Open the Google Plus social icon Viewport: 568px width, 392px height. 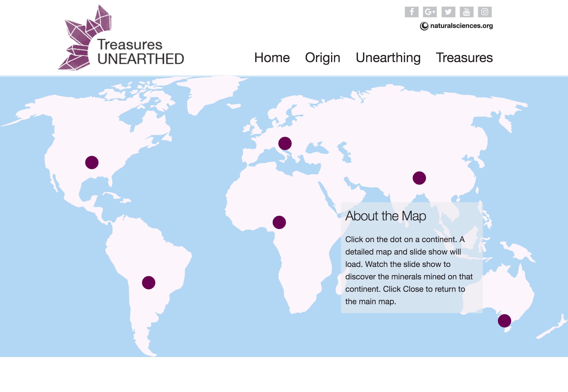click(430, 12)
